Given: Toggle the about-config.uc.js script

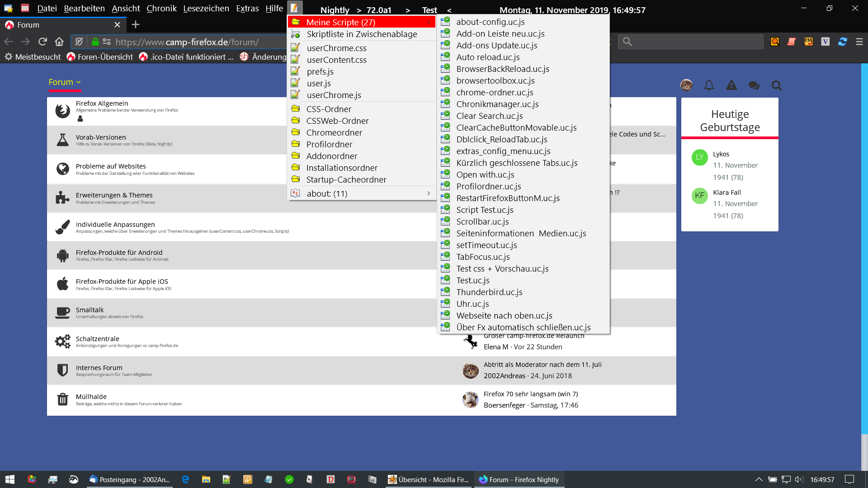Looking at the screenshot, I should point(490,22).
